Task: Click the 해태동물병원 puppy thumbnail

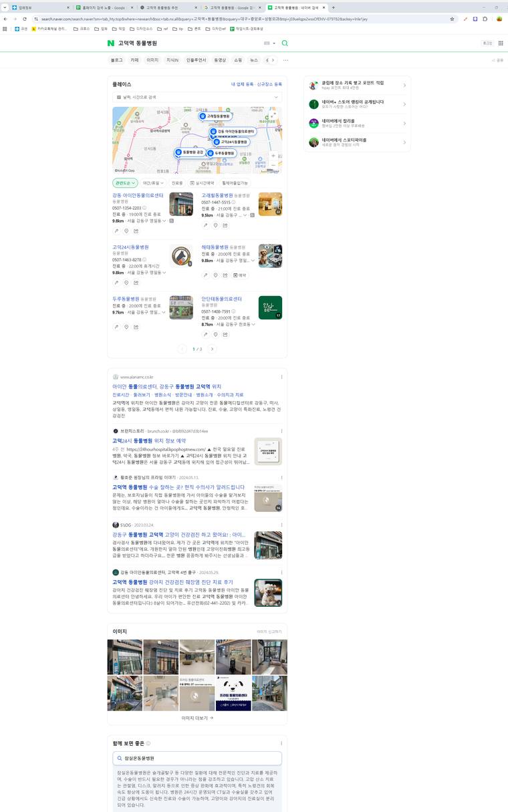Action: click(270, 255)
